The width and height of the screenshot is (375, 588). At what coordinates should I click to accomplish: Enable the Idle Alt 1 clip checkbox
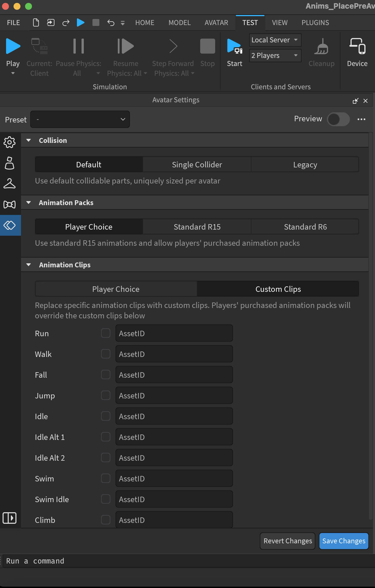tap(106, 437)
